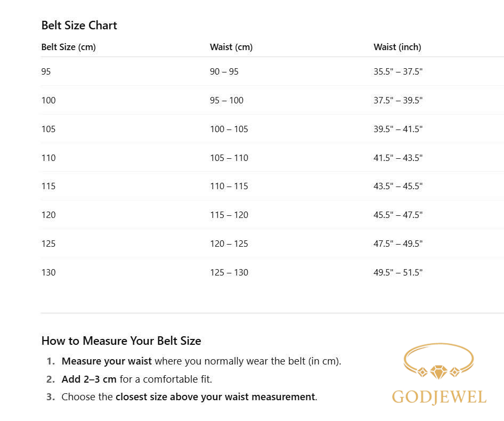Click the How to Measure Your Belt Size heading
Image resolution: width=504 pixels, height=421 pixels.
point(121,341)
